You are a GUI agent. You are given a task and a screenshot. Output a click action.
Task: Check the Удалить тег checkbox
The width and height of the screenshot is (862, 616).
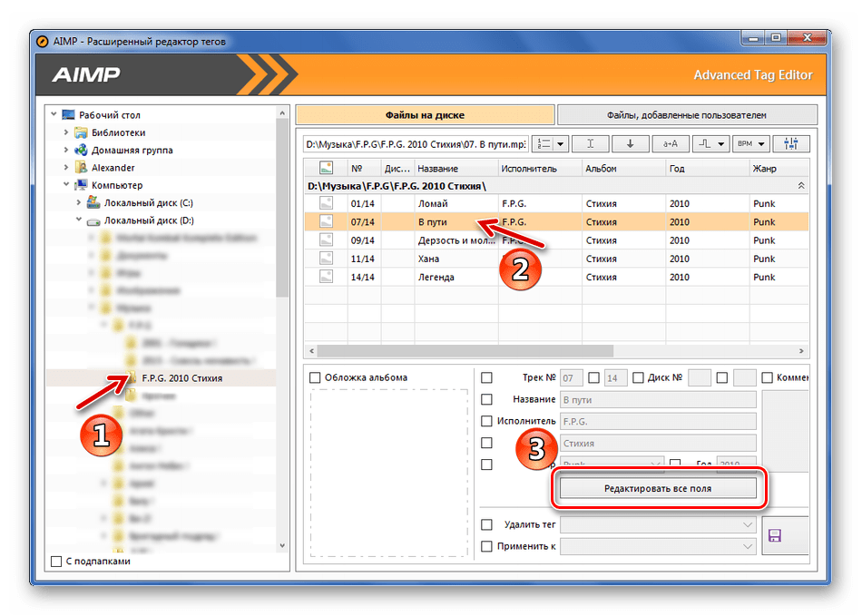click(x=487, y=524)
